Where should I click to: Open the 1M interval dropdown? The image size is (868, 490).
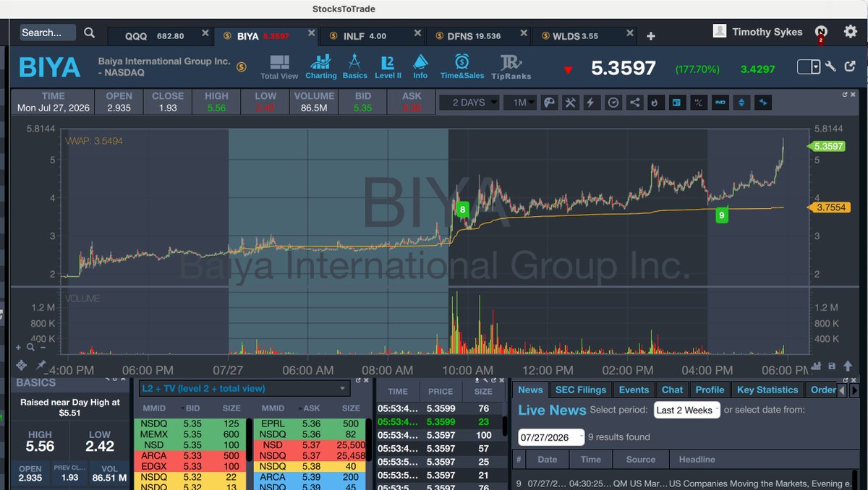[520, 103]
